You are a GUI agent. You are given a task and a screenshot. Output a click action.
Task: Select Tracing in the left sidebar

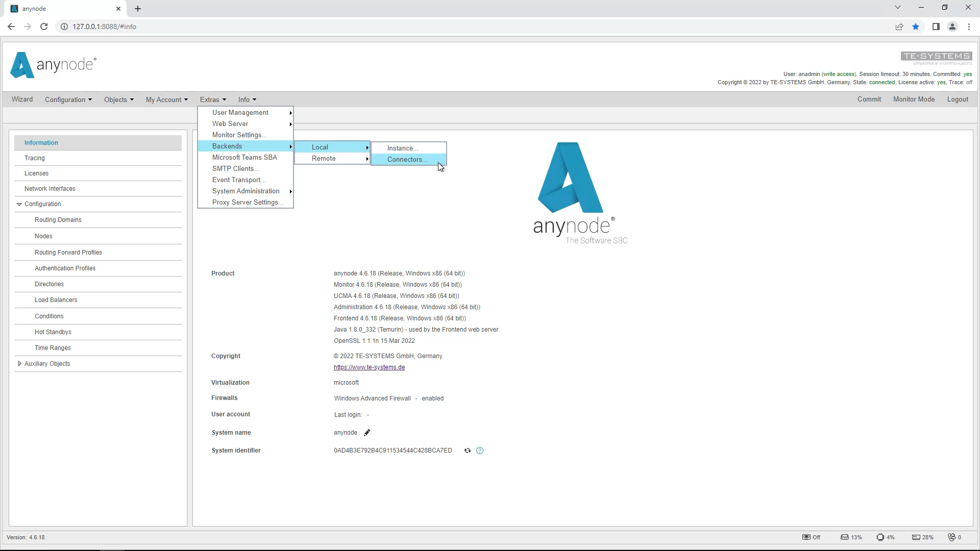coord(98,158)
